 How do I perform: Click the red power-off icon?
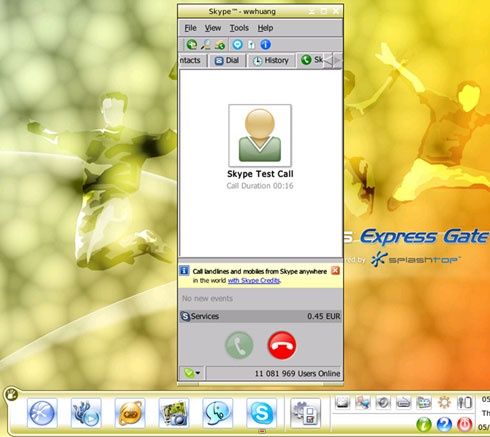point(464,424)
